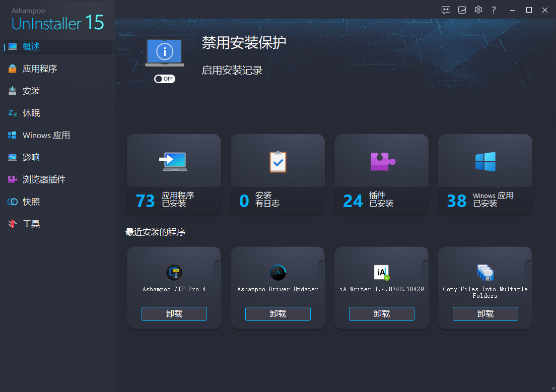Uninstall Ashampoo ZIP Pro 4
Image resolution: width=556 pixels, height=392 pixels.
pos(174,314)
